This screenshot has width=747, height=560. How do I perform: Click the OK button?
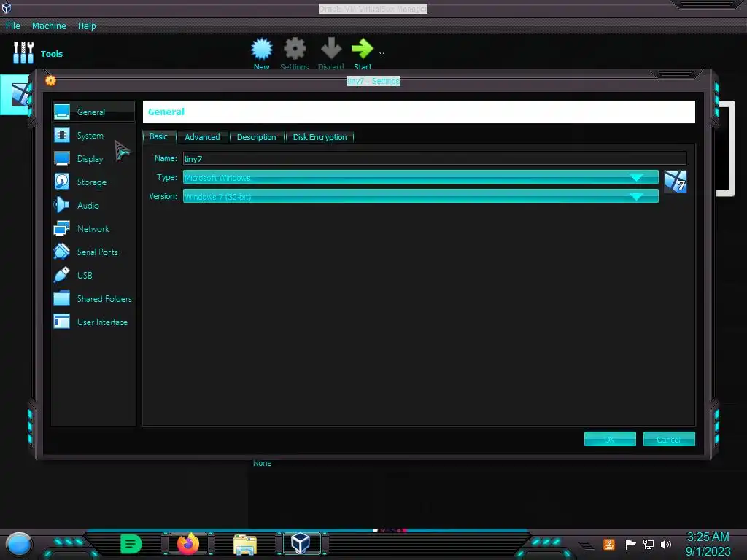coord(610,439)
